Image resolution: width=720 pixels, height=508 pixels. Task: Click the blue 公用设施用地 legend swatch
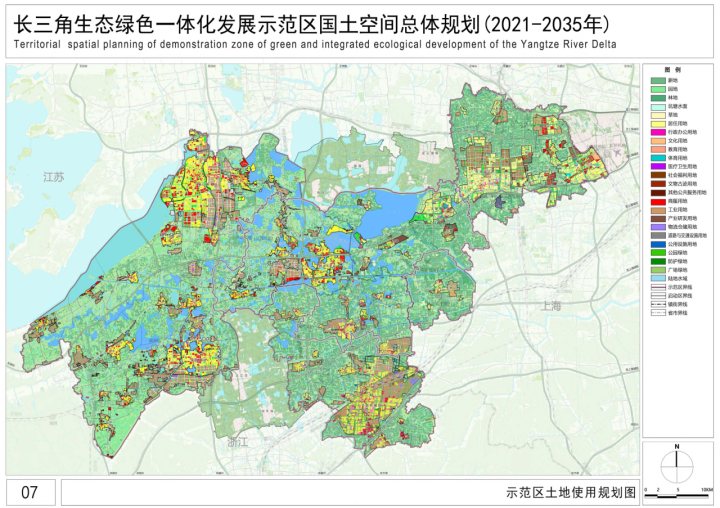(658, 244)
